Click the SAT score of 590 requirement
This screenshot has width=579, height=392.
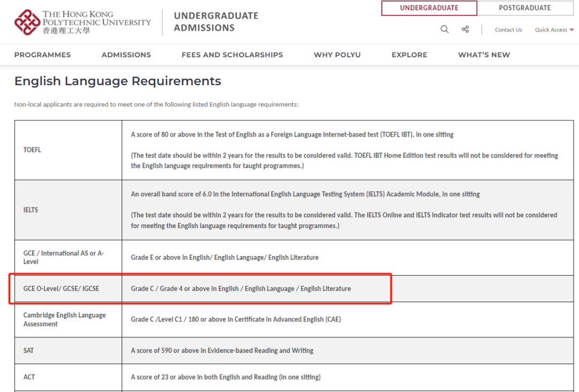(x=222, y=350)
